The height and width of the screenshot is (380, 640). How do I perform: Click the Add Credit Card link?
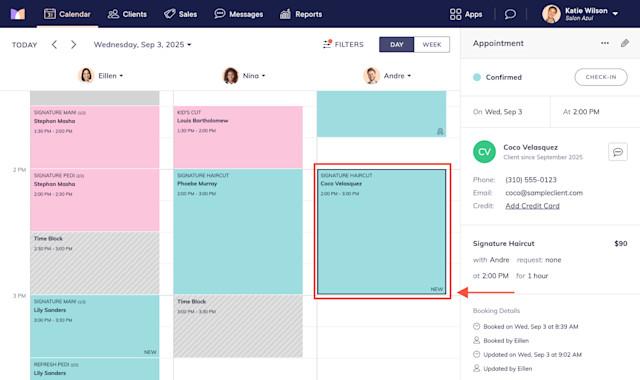point(532,206)
